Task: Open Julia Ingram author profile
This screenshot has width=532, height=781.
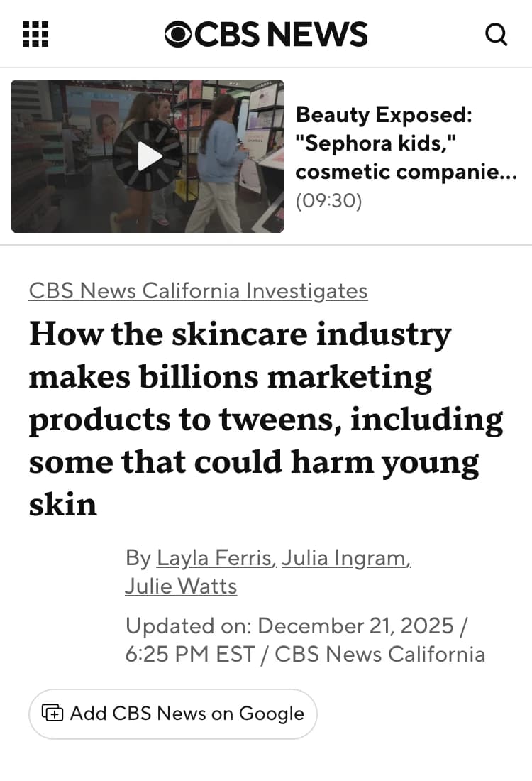Action: (x=344, y=558)
